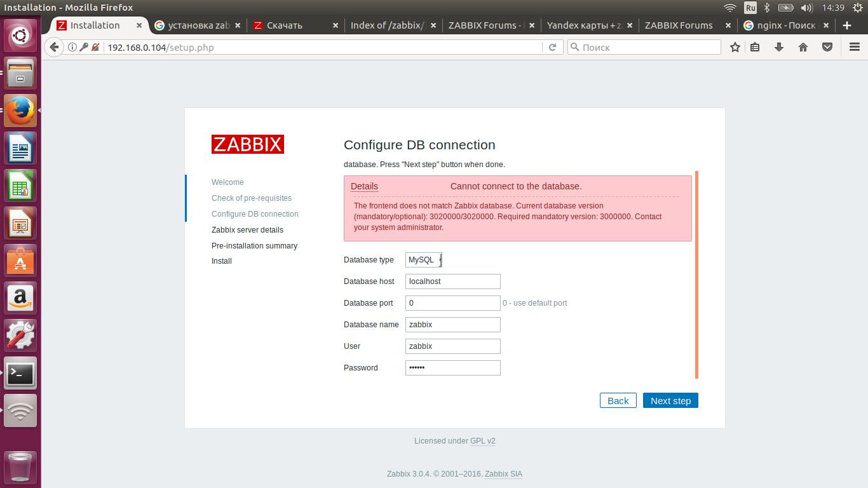Image resolution: width=868 pixels, height=488 pixels.
Task: Click the address bar URL
Action: [x=160, y=47]
